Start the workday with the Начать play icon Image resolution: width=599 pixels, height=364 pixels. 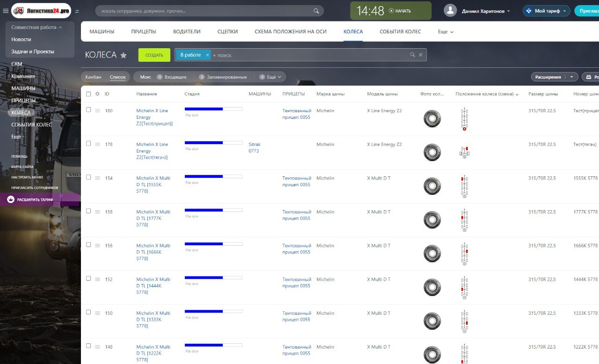tap(391, 11)
